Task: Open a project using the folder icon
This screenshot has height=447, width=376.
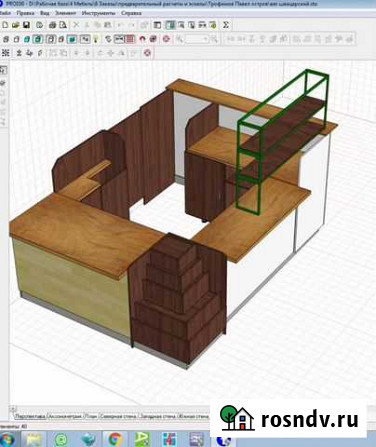Action: [16, 25]
